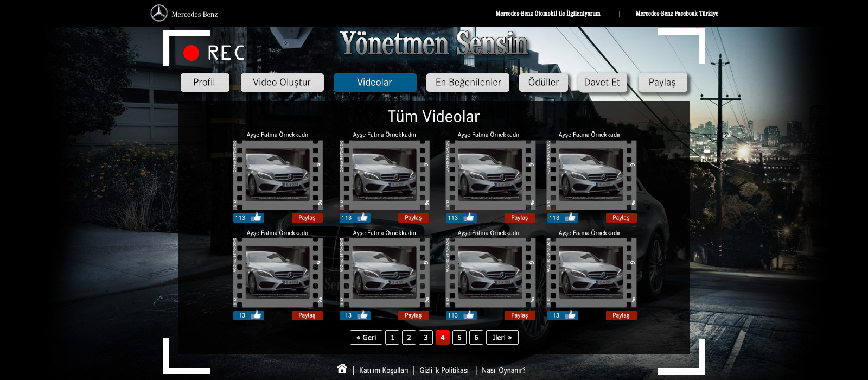Visit Mercedes-Benz Facebook Türkiye link
This screenshot has width=868, height=380.
[x=677, y=14]
